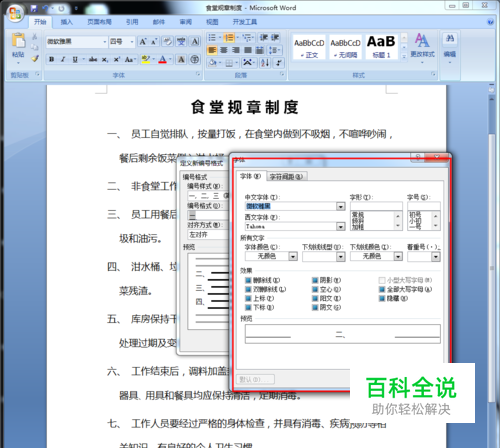Image resolution: width=500 pixels, height=448 pixels.
Task: Click the text highlight color button
Action: [x=146, y=59]
